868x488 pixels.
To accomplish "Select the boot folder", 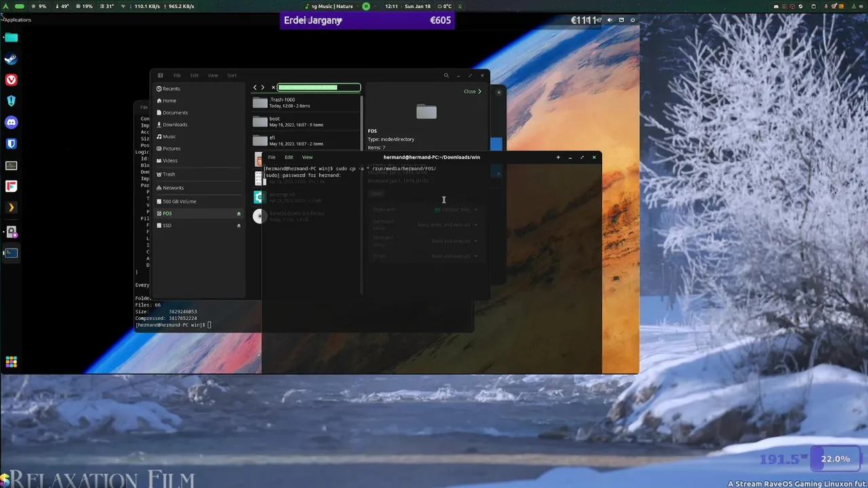I will tap(306, 121).
